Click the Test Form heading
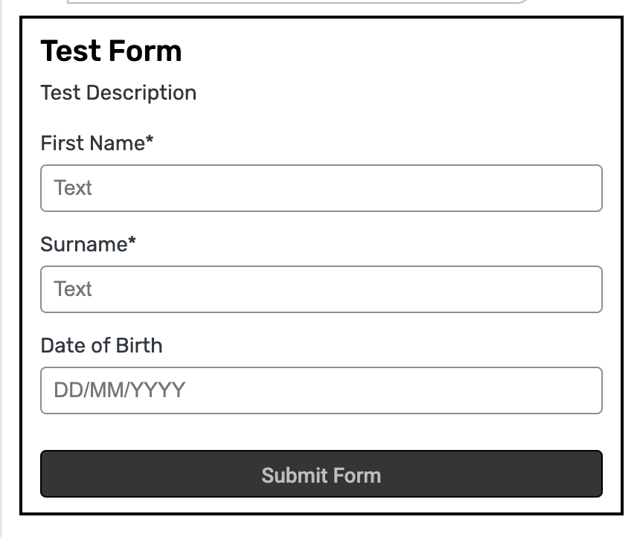 point(111,51)
